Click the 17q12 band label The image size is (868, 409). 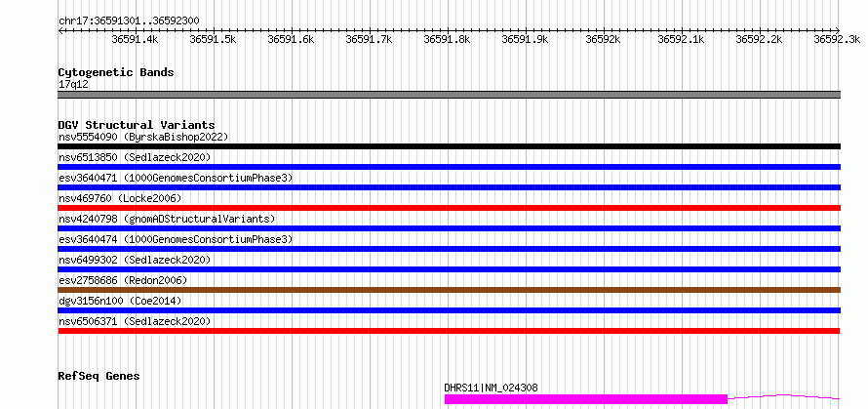coord(73,85)
